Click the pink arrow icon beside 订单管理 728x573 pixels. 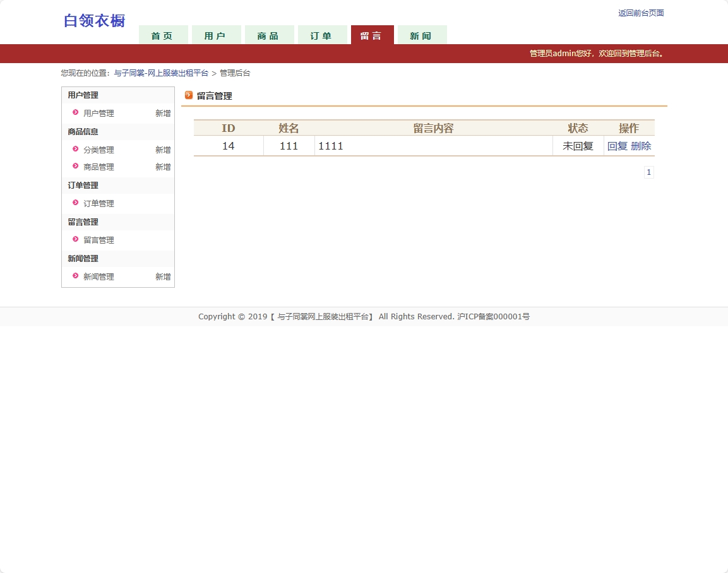[75, 203]
